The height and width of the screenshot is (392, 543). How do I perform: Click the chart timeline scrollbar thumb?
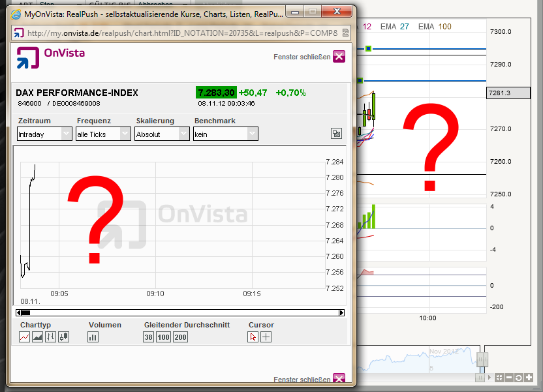coord(25,313)
